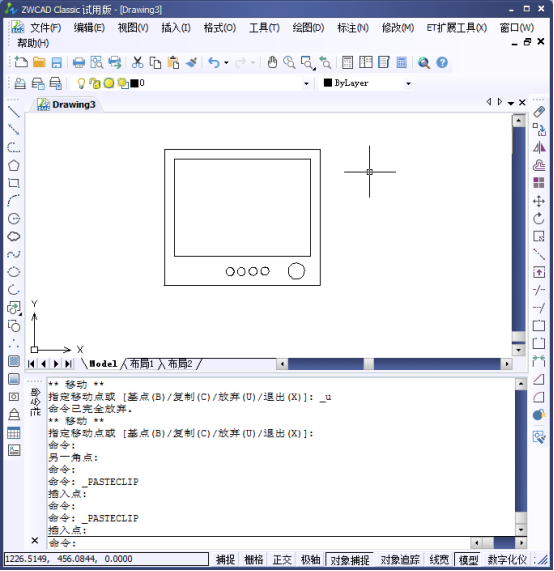Click the command history scroll-up arrow

click(x=521, y=384)
